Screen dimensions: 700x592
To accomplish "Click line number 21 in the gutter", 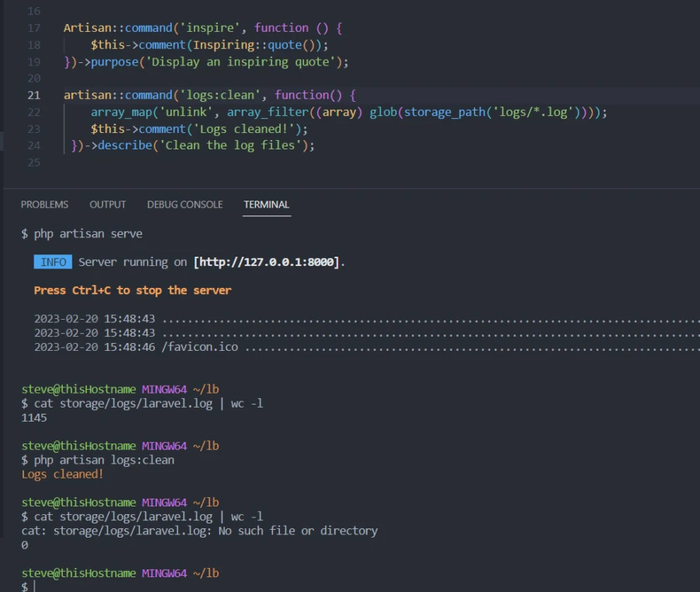I will pos(33,95).
